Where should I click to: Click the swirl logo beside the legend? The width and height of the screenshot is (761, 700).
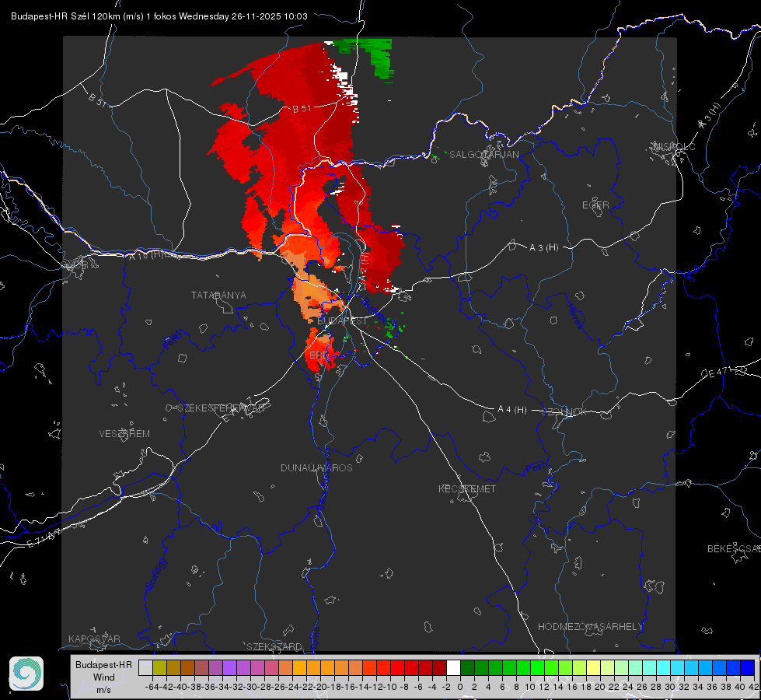coord(26,674)
